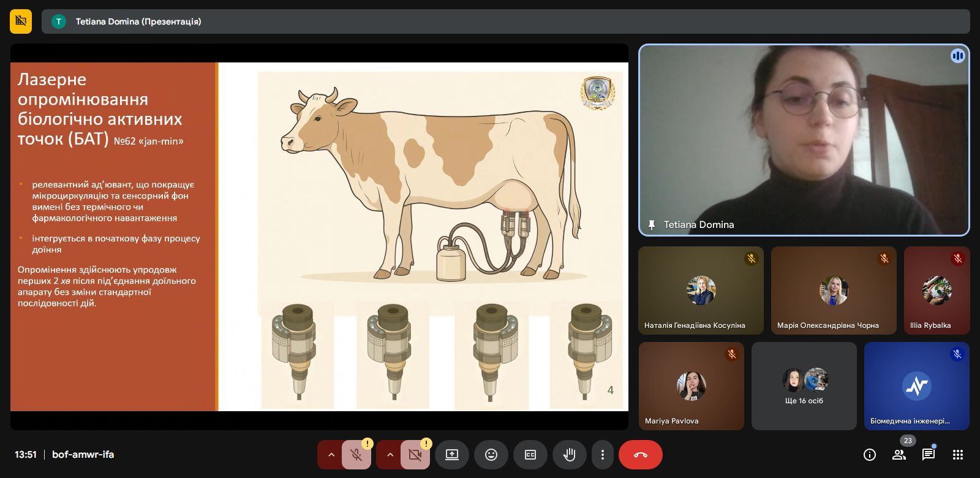Toggle the camera on

(x=415, y=455)
